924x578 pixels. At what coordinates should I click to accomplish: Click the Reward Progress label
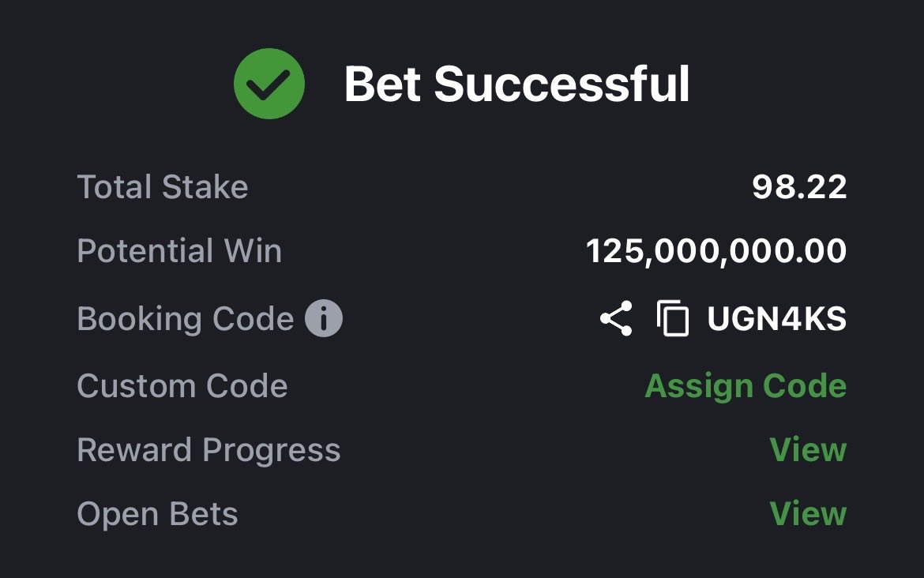pyautogui.click(x=209, y=451)
